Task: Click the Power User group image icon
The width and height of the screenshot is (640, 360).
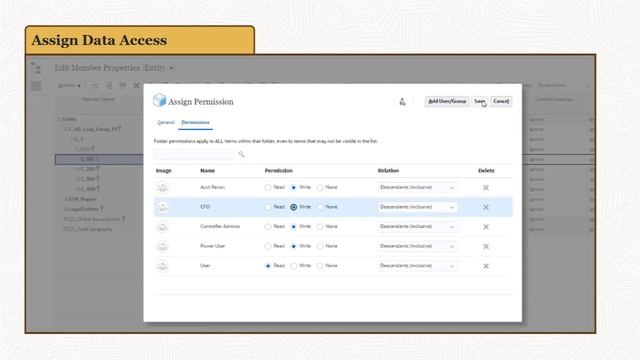Action: [162, 247]
